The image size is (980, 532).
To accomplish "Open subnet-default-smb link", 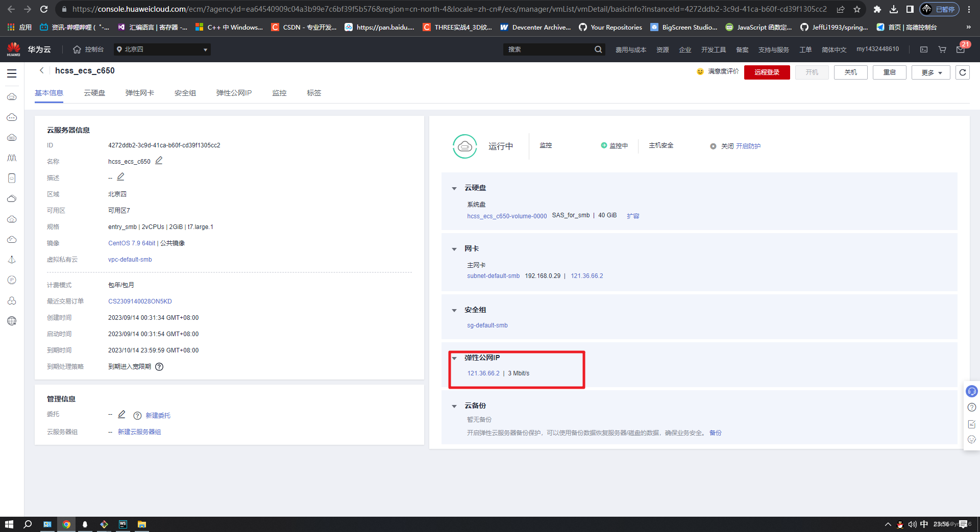I will click(x=494, y=276).
